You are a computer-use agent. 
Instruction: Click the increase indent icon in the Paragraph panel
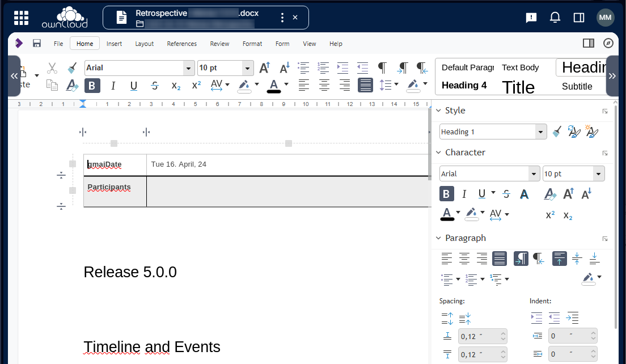point(536,318)
